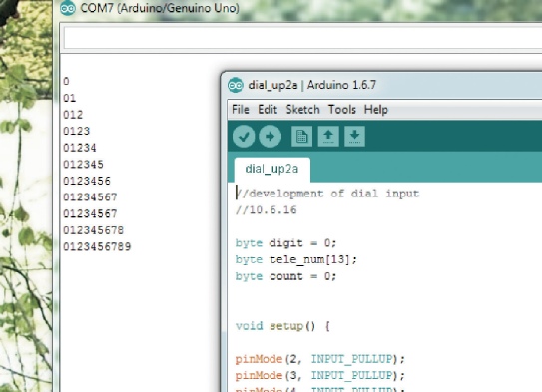The width and height of the screenshot is (542, 392).
Task: Click the serial monitor send input field
Action: coord(302,38)
